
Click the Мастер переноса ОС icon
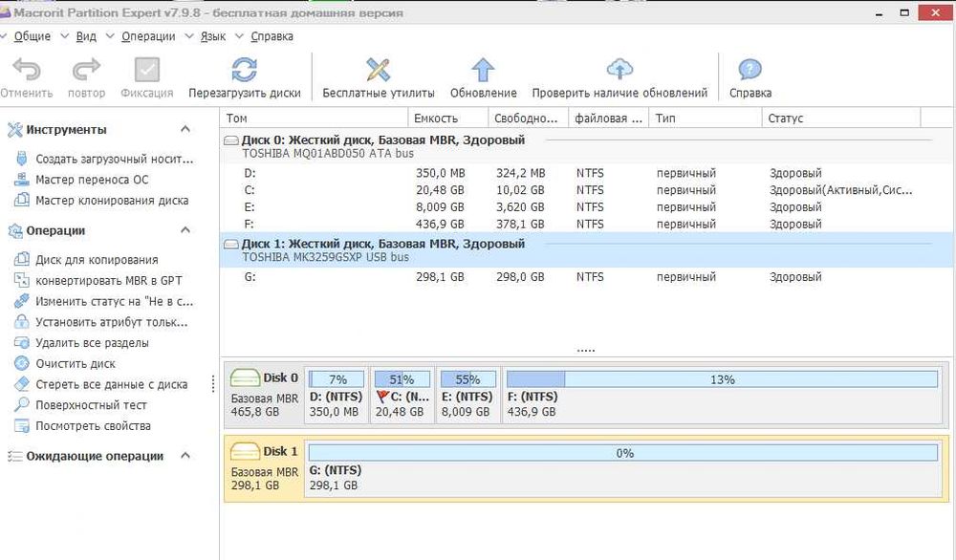pos(21,179)
